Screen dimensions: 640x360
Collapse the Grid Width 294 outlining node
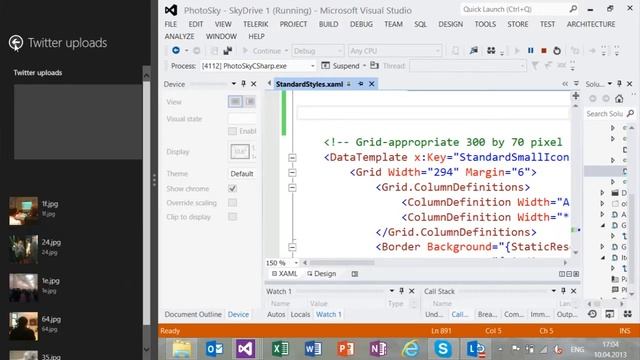coord(292,173)
